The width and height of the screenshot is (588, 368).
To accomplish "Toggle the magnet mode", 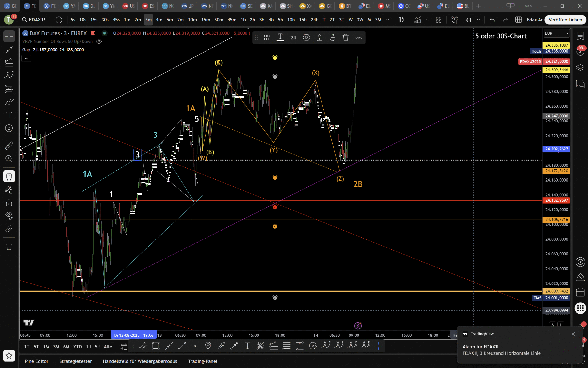I will coord(9,176).
